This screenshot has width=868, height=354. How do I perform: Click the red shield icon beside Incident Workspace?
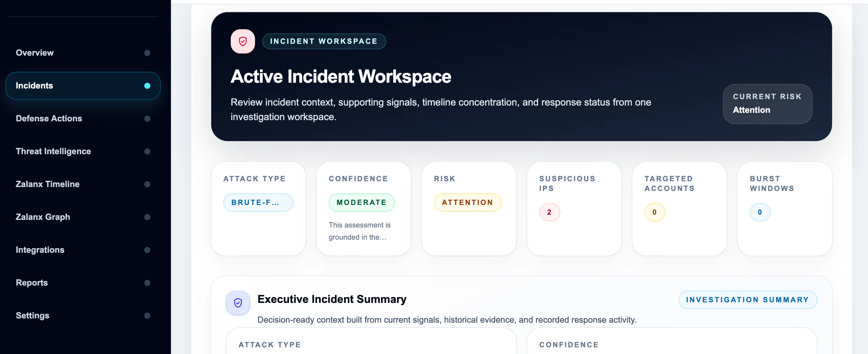click(243, 41)
